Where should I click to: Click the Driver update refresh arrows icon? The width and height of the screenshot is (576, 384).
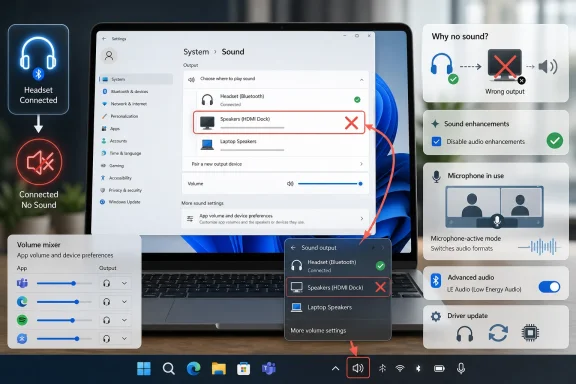pyautogui.click(x=498, y=333)
